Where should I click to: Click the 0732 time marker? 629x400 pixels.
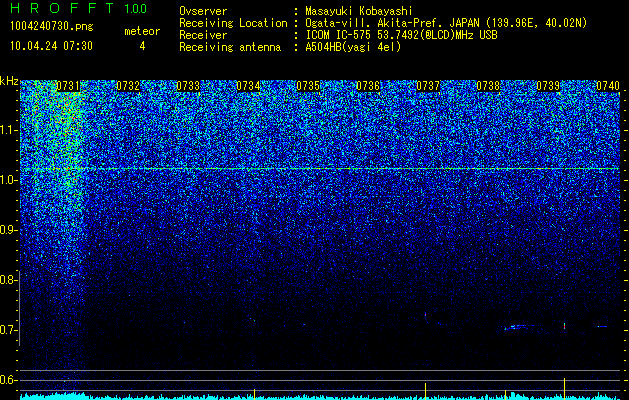[x=128, y=86]
